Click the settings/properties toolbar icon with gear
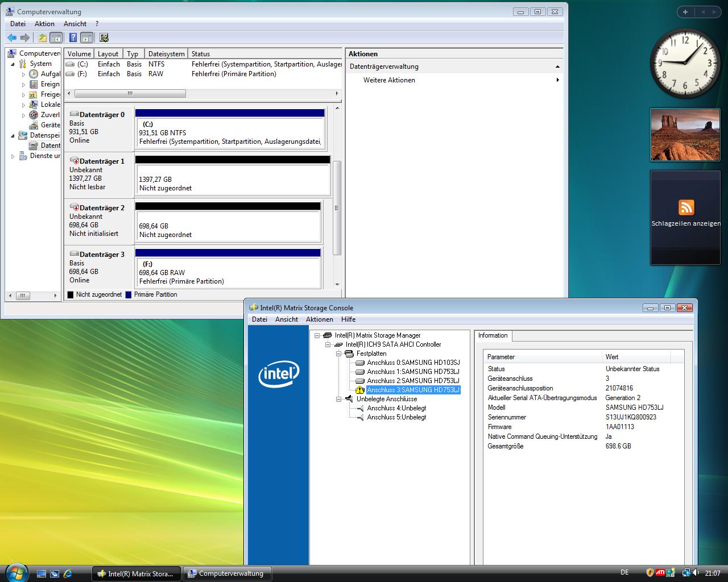Screen dimensions: 728x582 point(104,38)
